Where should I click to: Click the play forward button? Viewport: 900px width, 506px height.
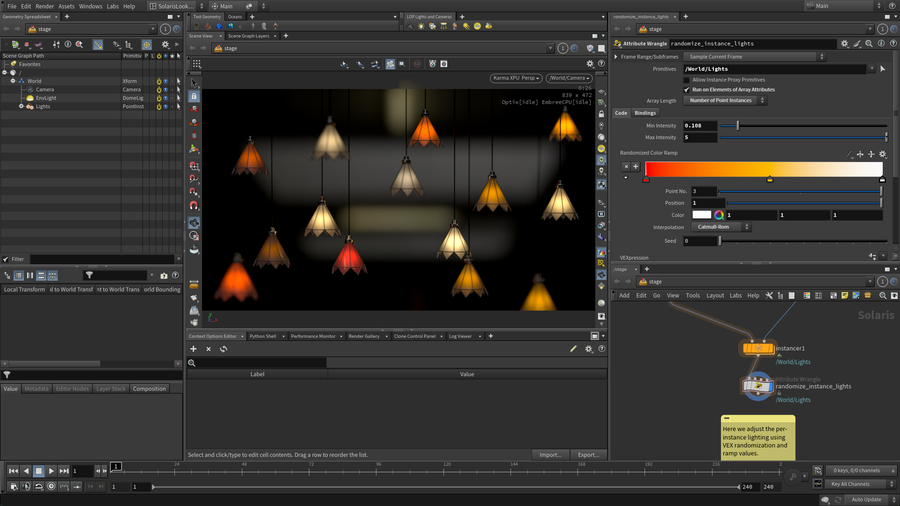51,470
